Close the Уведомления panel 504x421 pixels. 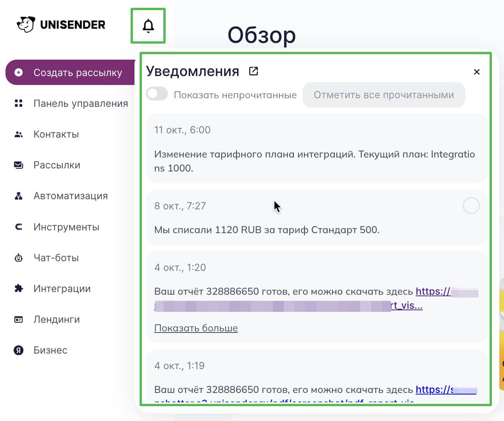click(476, 72)
